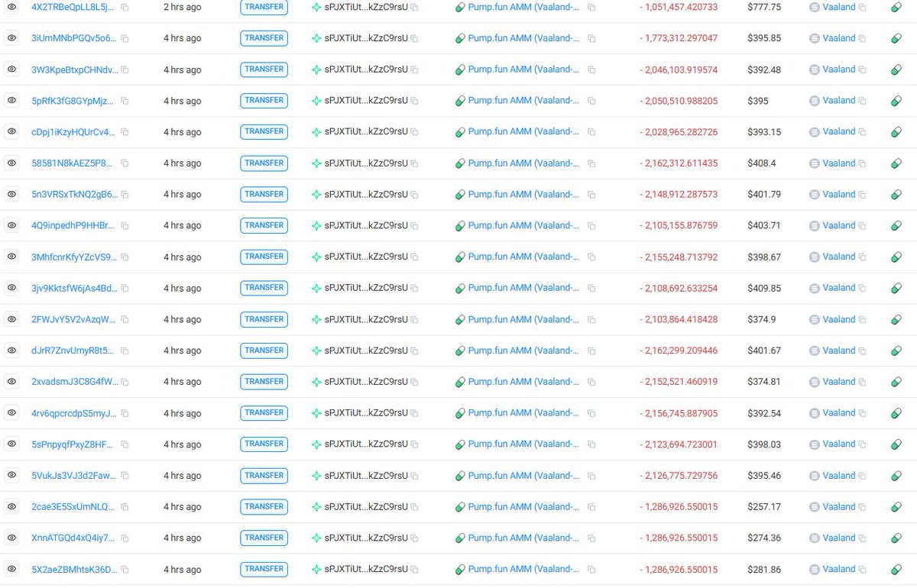917x588 pixels.
Task: Copy Vaaland token address in the $408.4 row
Action: (862, 163)
